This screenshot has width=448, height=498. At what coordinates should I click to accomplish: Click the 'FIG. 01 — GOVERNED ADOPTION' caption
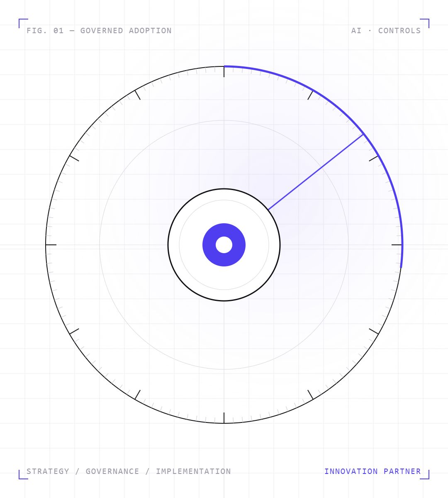point(99,31)
